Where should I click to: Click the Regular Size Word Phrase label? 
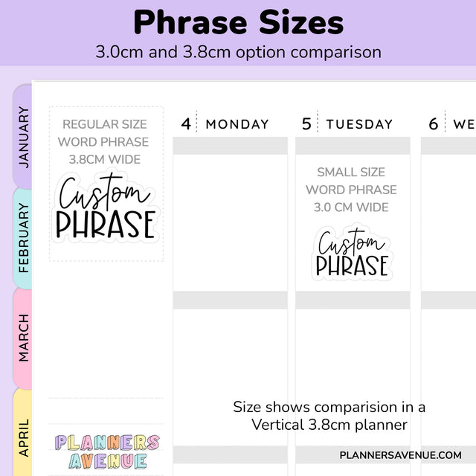coord(104,141)
